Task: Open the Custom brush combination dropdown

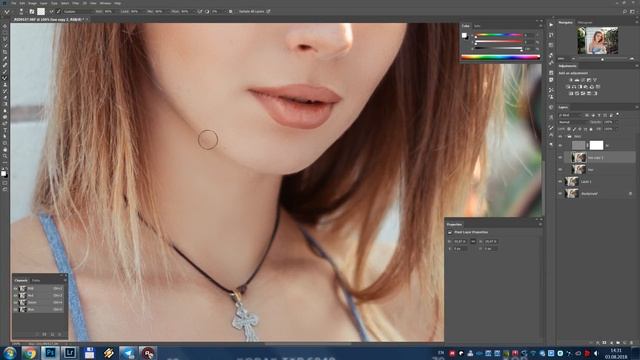Action: 78,11
